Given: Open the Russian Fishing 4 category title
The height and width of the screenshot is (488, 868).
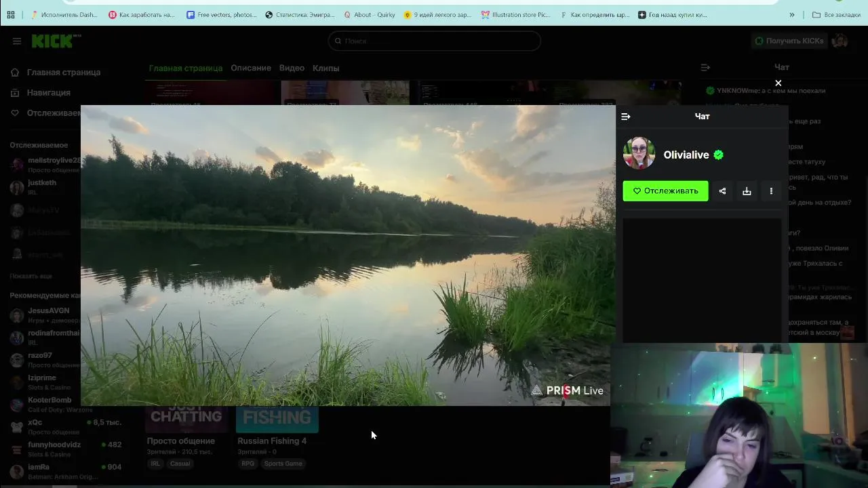Looking at the screenshot, I should (x=272, y=441).
